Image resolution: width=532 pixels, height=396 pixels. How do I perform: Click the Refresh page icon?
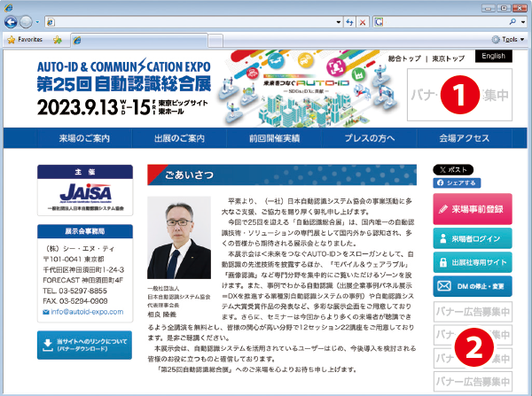pyautogui.click(x=350, y=22)
